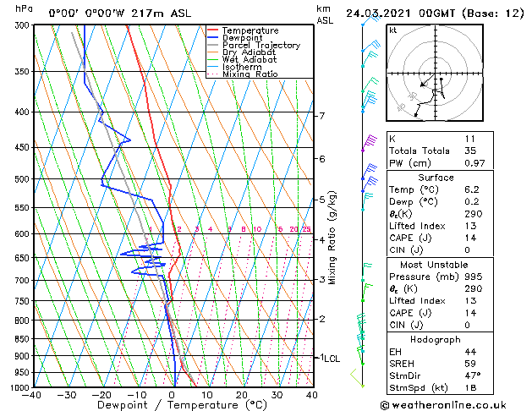Click the 'Surface' section heading
532x411 pixels.
436,178
